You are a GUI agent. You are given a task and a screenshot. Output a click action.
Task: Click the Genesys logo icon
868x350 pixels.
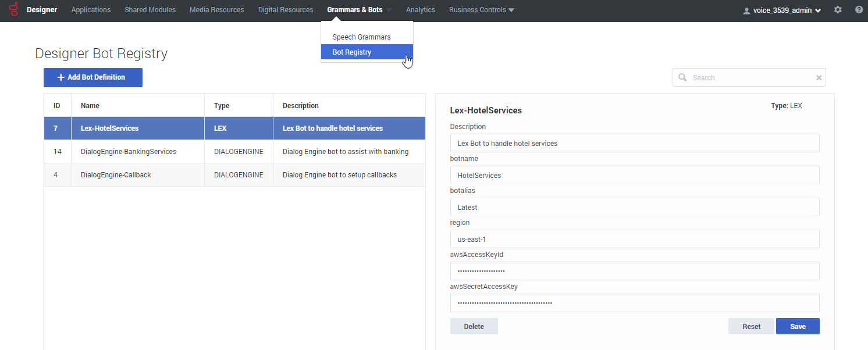pyautogui.click(x=14, y=10)
